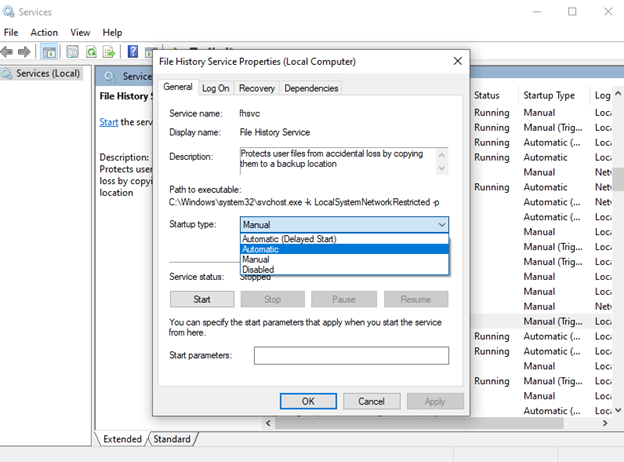Click the description box up scroll arrow
This screenshot has height=462, width=624.
[442, 155]
